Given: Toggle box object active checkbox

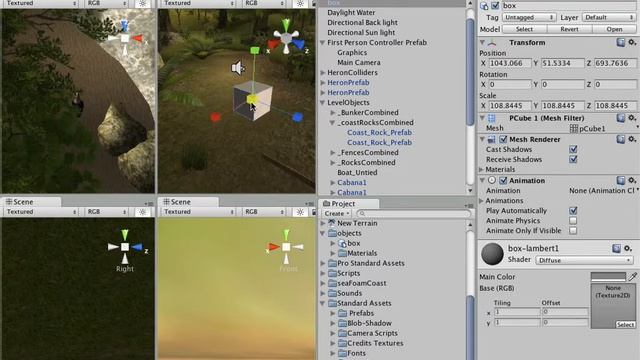Looking at the screenshot, I should click(496, 6).
